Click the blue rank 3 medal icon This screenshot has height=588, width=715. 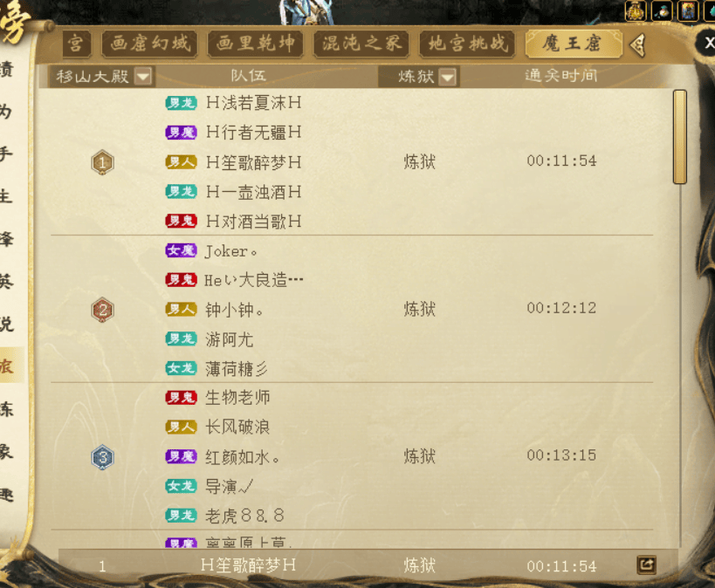[103, 457]
